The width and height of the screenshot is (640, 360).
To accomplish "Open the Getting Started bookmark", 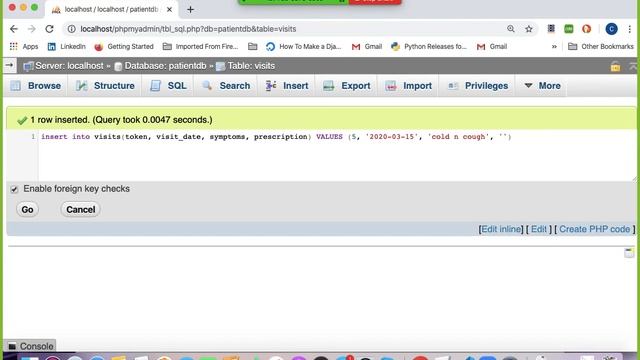I will click(x=124, y=47).
